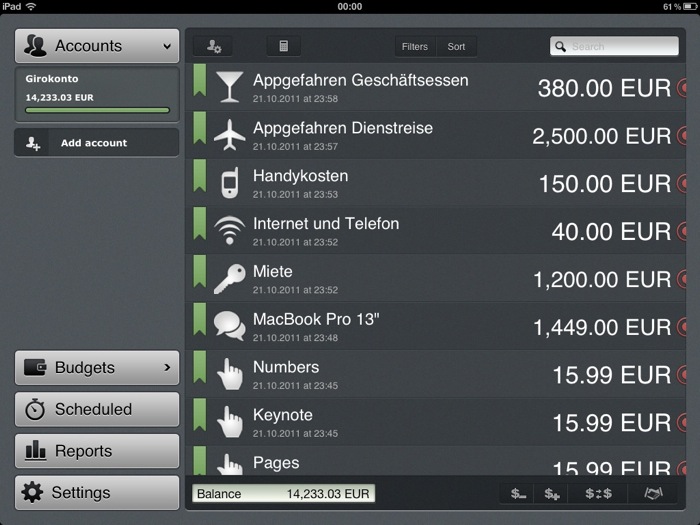
Task: Tap the cocktail glass icon for Geschäftsessen
Action: (229, 87)
